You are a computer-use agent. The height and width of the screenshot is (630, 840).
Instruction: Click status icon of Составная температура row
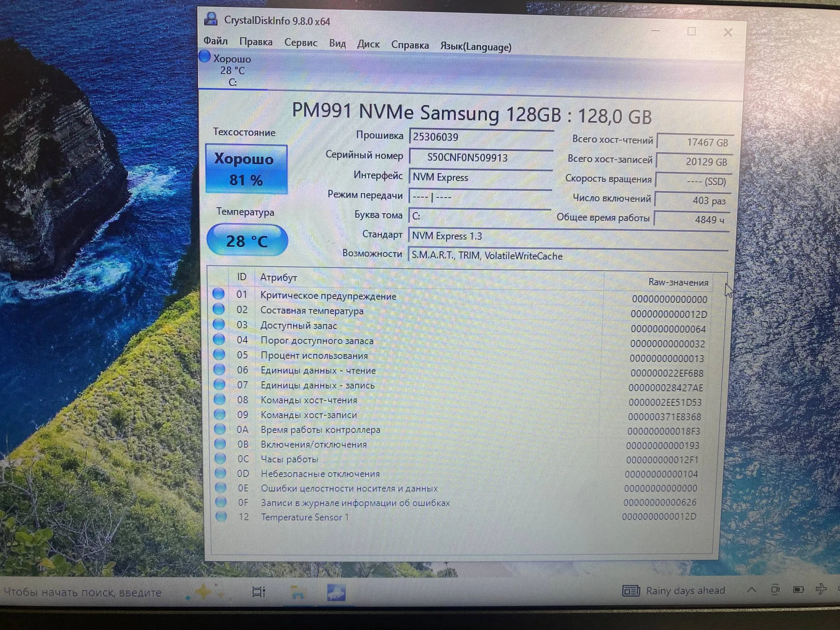(x=218, y=309)
